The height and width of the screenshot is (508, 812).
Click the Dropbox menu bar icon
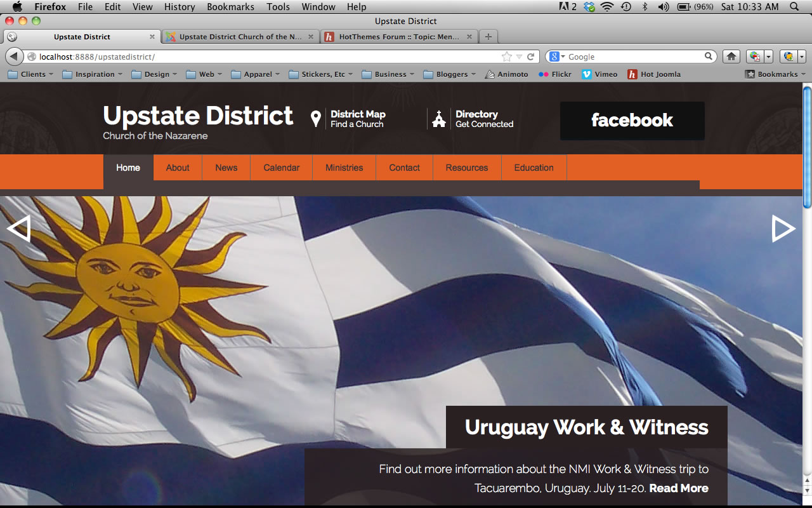coord(590,7)
